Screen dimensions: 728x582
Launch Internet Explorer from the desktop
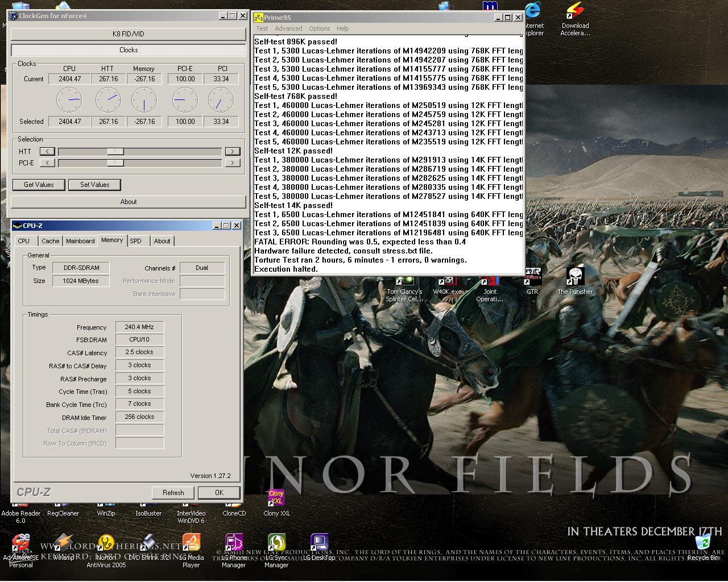533,19
